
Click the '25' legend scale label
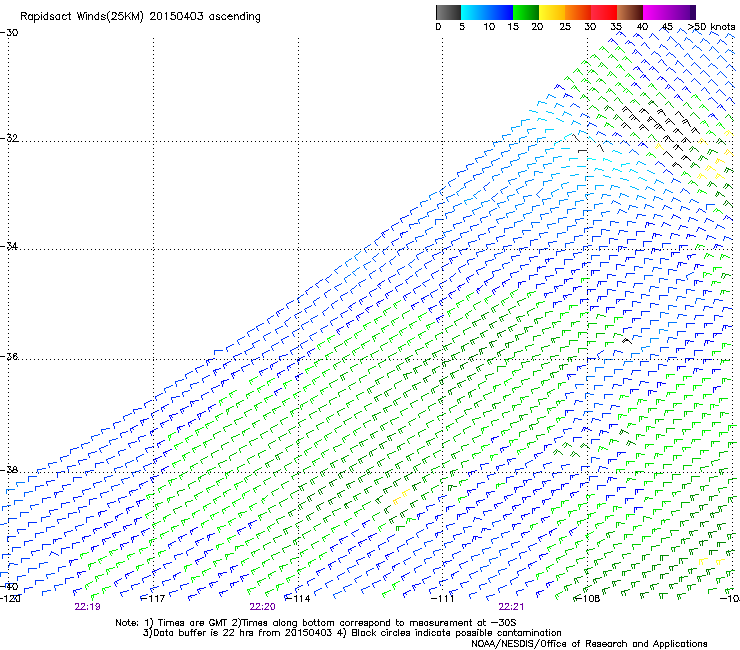click(565, 27)
